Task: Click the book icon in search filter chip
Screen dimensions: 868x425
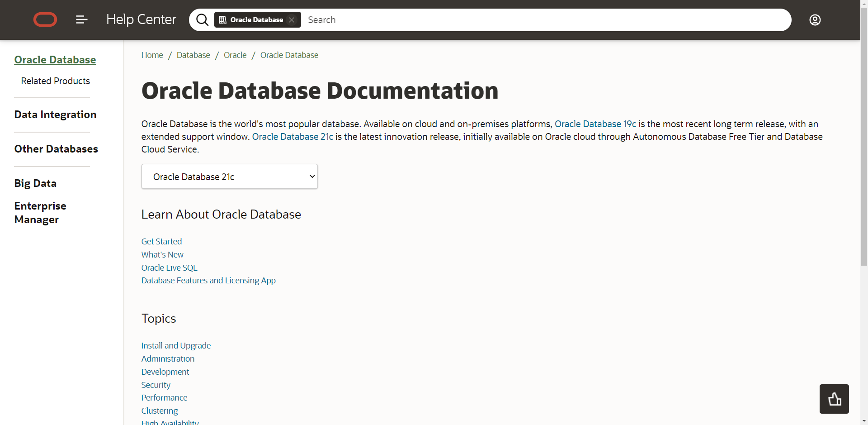Action: [222, 20]
